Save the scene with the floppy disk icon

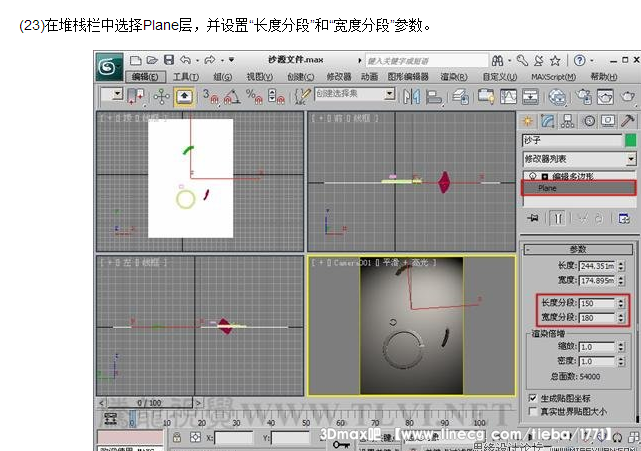[169, 60]
